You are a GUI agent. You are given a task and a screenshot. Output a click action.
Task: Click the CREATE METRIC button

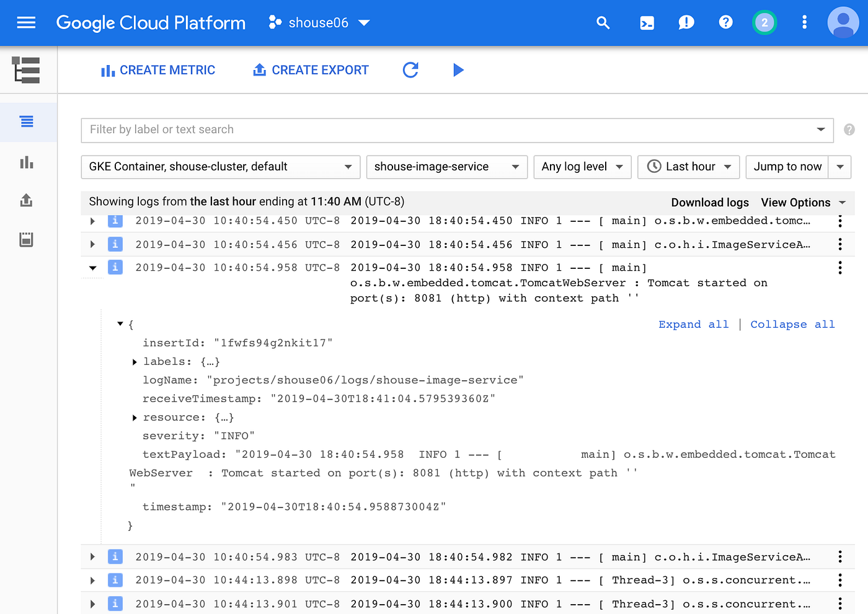click(158, 70)
